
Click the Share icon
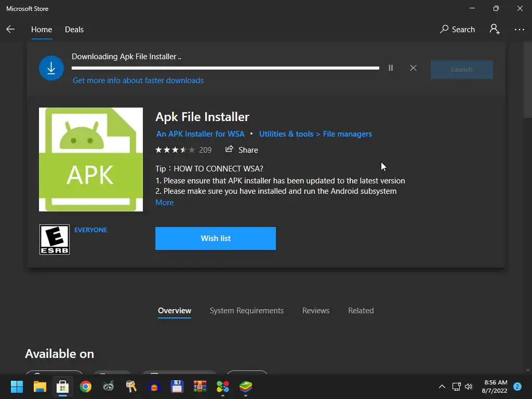pyautogui.click(x=229, y=149)
